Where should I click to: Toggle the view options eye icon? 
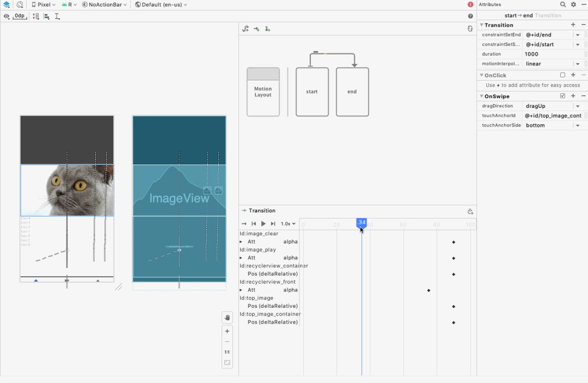point(7,16)
